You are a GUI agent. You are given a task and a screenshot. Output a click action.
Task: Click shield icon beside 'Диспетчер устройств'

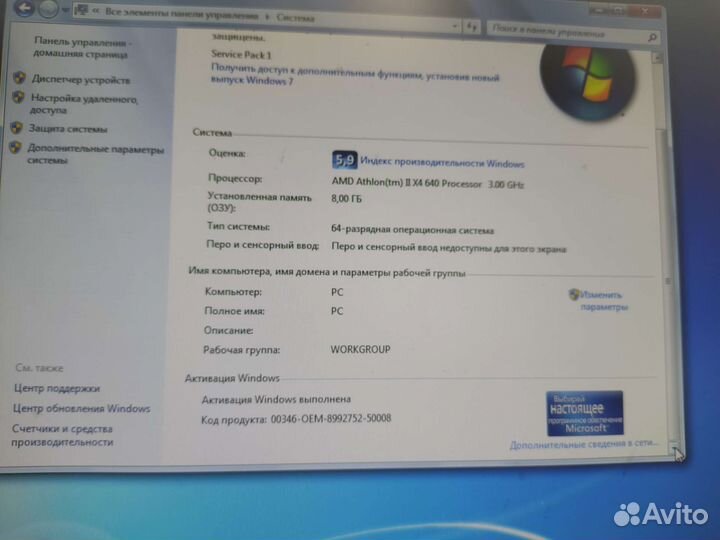(19, 78)
